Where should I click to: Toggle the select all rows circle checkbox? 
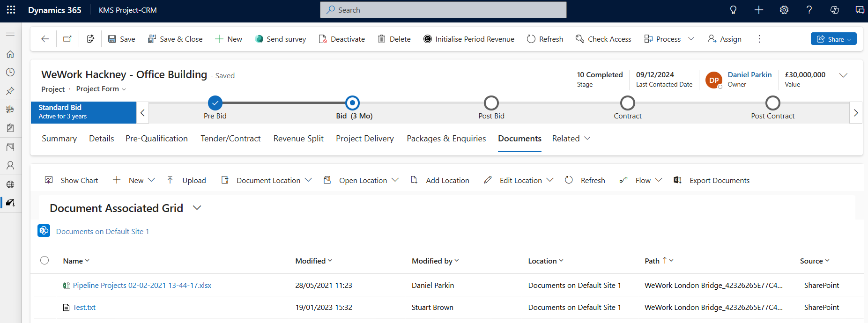click(45, 260)
